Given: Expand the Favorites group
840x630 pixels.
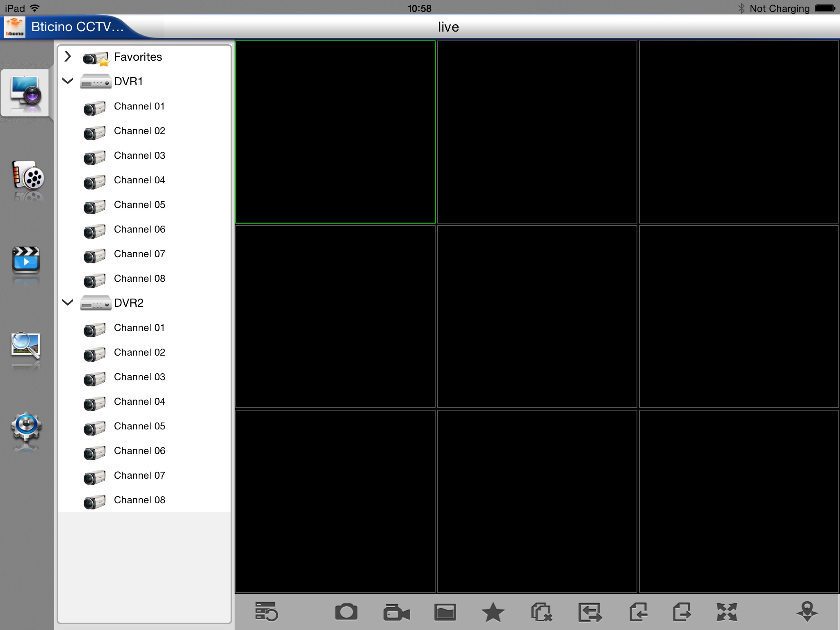Looking at the screenshot, I should click(68, 57).
